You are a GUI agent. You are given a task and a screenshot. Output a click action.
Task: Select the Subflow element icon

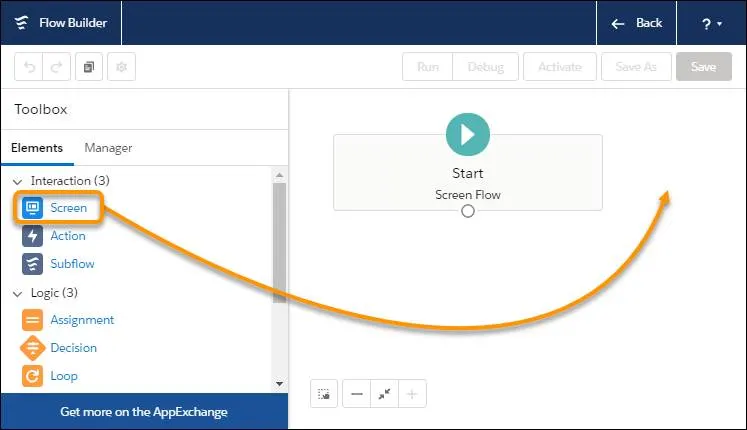click(x=32, y=264)
